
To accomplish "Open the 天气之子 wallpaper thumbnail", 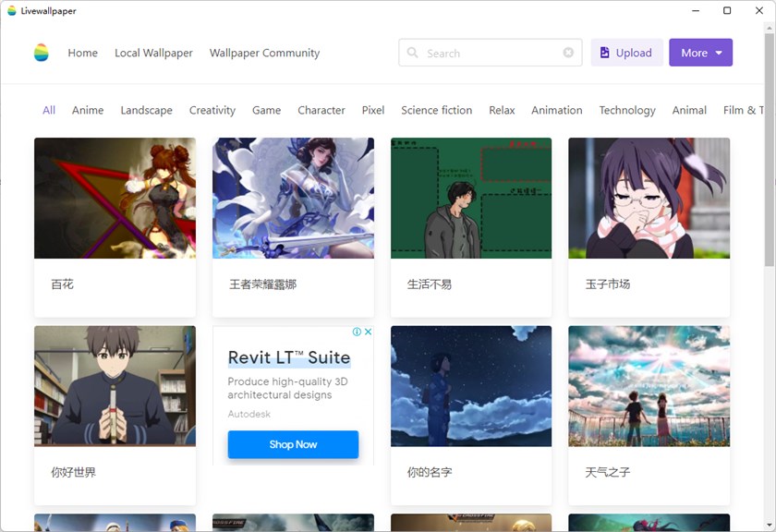I will point(649,386).
